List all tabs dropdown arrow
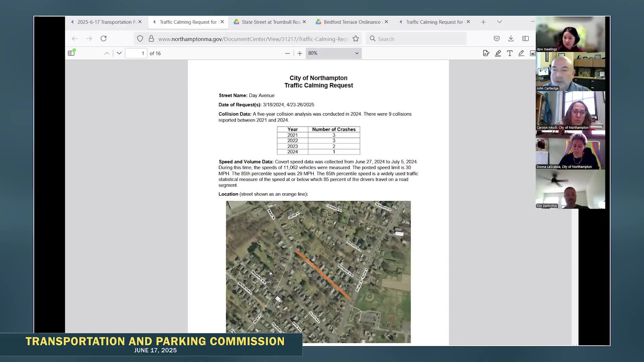Screen dimensions: 644x362 click(x=499, y=22)
